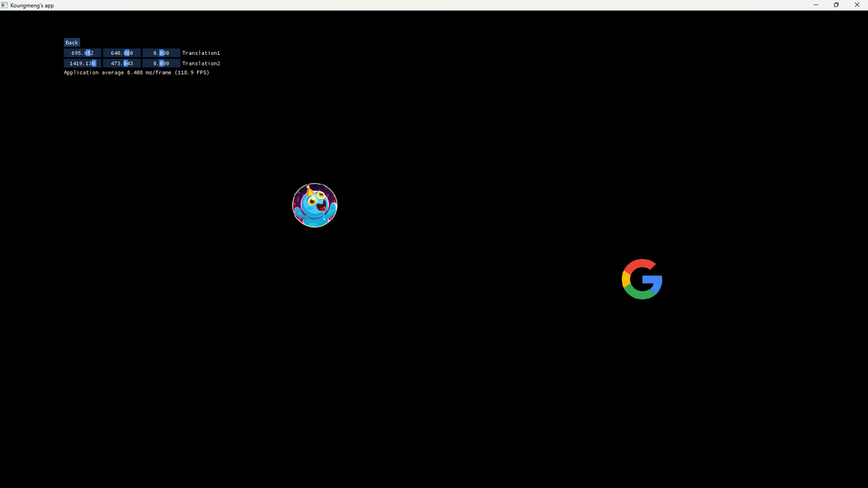Image resolution: width=868 pixels, height=488 pixels.
Task: Click the Translation1 Z slider showing 0.000
Action: 161,53
